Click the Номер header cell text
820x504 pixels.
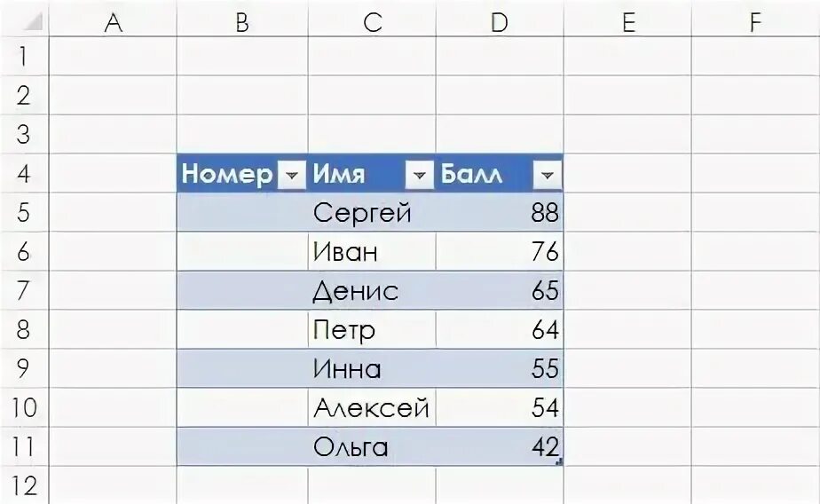click(x=227, y=174)
